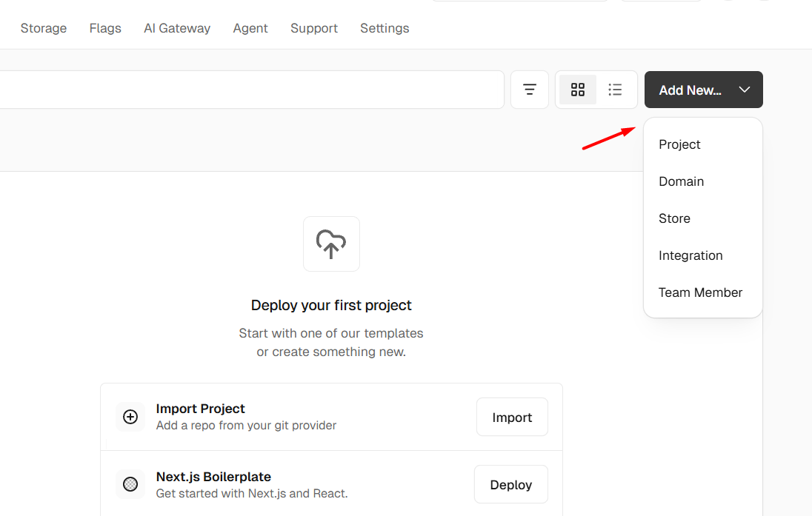Navigate to the Flags tab

104,28
